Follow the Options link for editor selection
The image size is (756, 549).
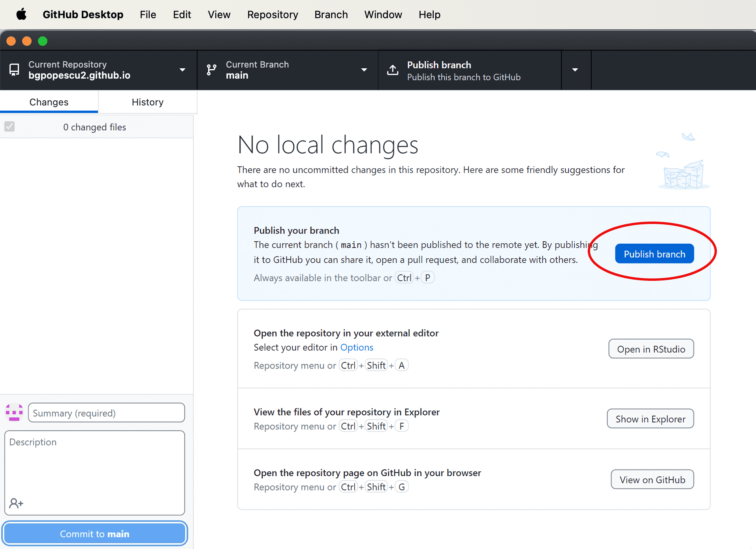pos(357,347)
